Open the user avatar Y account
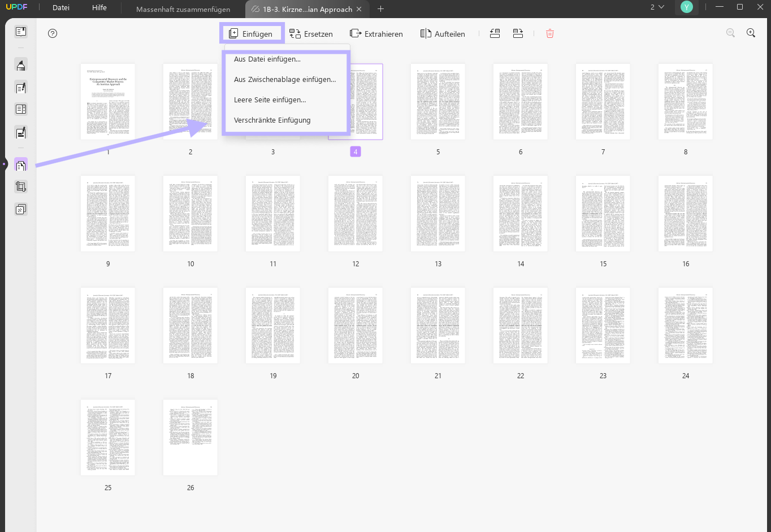 [687, 7]
